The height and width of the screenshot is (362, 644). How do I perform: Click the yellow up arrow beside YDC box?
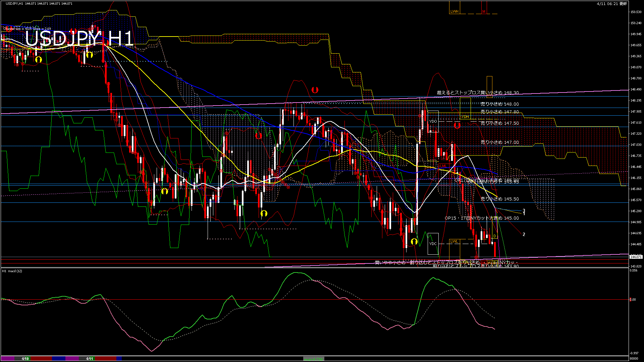click(414, 242)
